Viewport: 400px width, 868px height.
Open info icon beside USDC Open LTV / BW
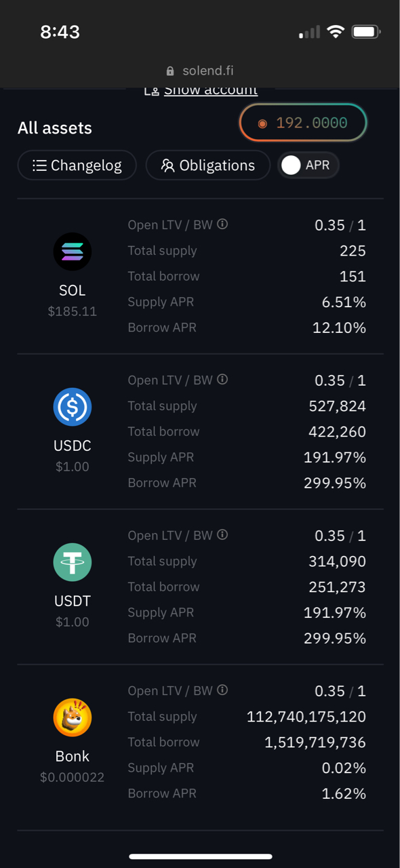[x=222, y=380]
